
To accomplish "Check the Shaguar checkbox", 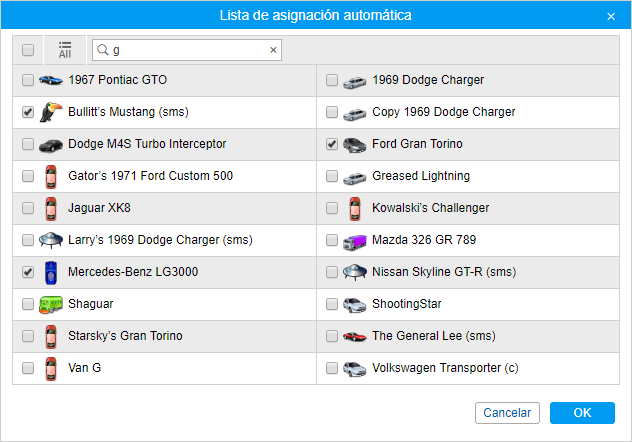I will click(x=28, y=304).
